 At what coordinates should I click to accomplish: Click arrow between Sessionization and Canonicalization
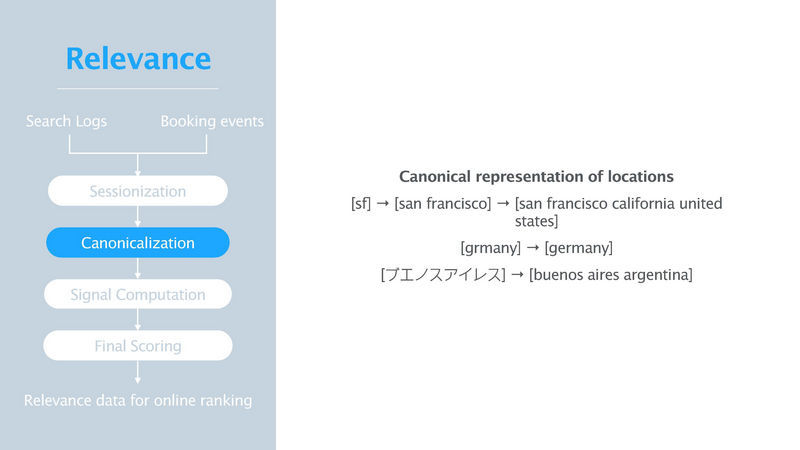pyautogui.click(x=138, y=217)
